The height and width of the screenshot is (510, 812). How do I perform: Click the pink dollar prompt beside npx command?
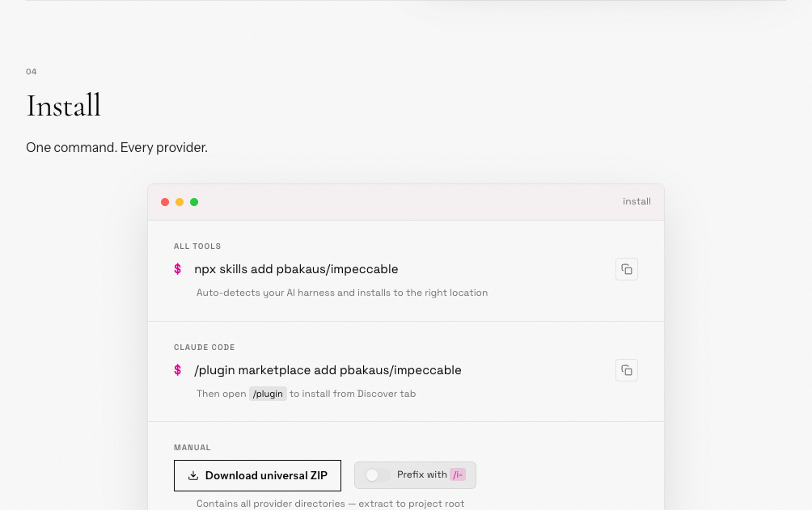point(178,269)
